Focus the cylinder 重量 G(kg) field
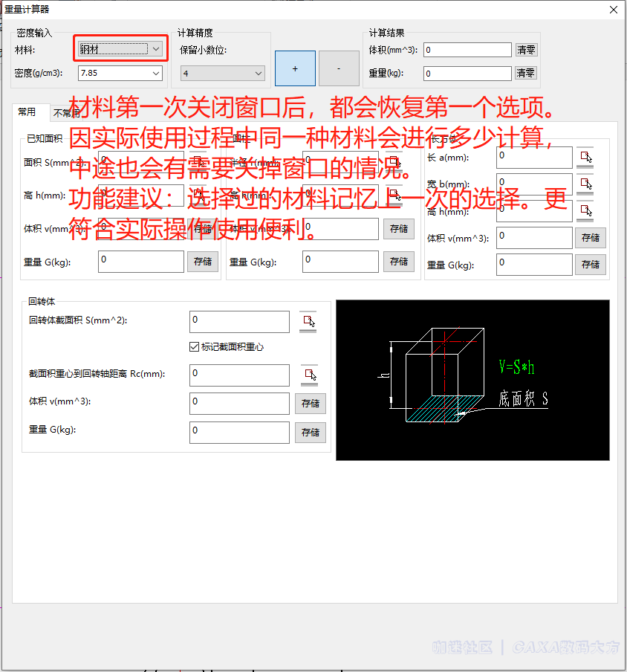The image size is (627, 672). pos(340,262)
